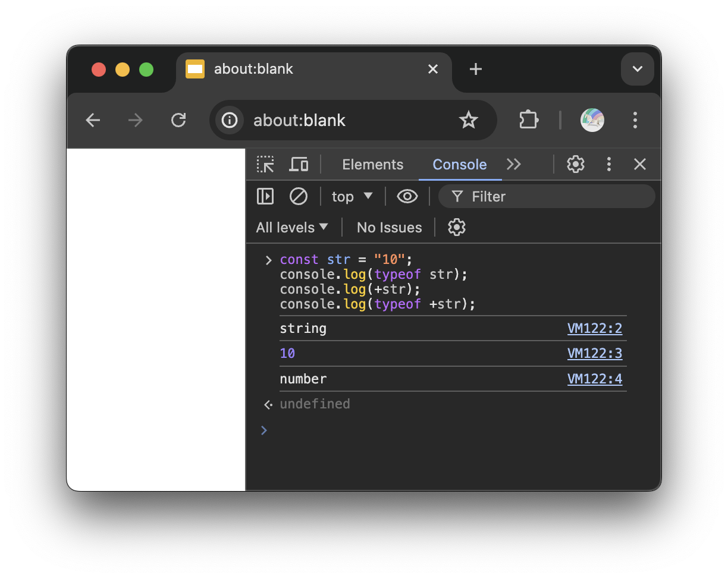Open a new tab with plus button

point(475,70)
